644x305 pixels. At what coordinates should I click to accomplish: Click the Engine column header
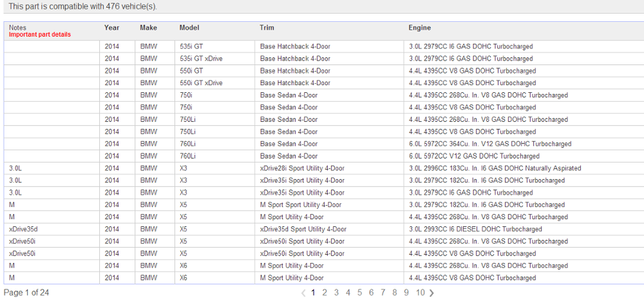pyautogui.click(x=420, y=28)
